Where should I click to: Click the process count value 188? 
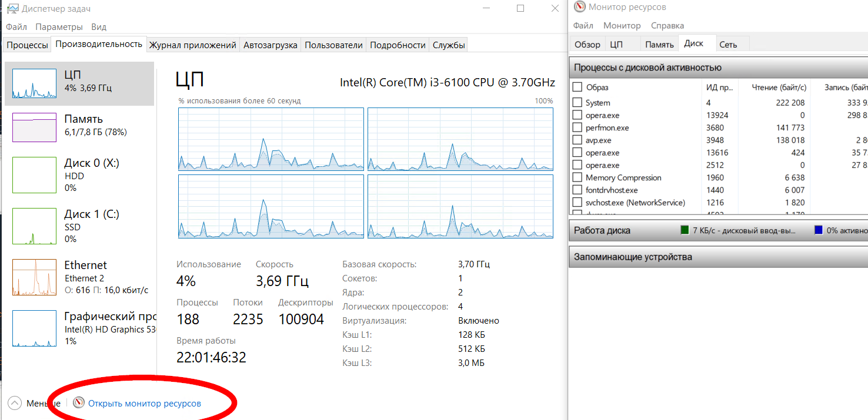tap(188, 319)
